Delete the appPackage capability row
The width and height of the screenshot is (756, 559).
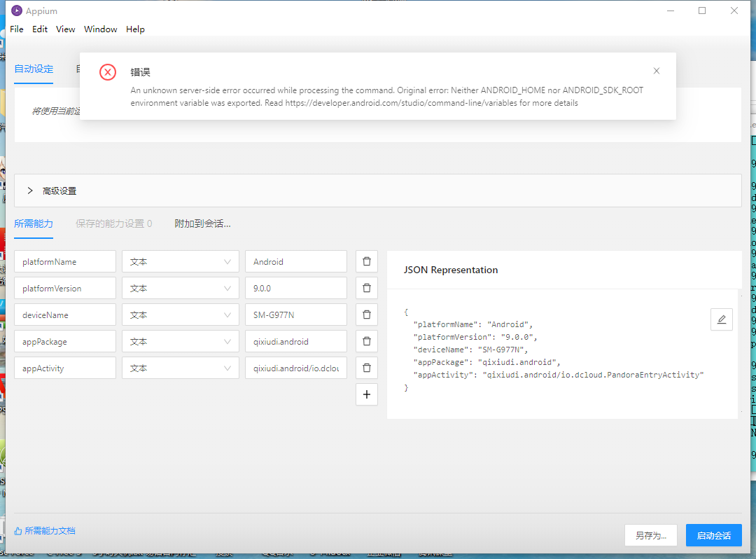pos(366,341)
